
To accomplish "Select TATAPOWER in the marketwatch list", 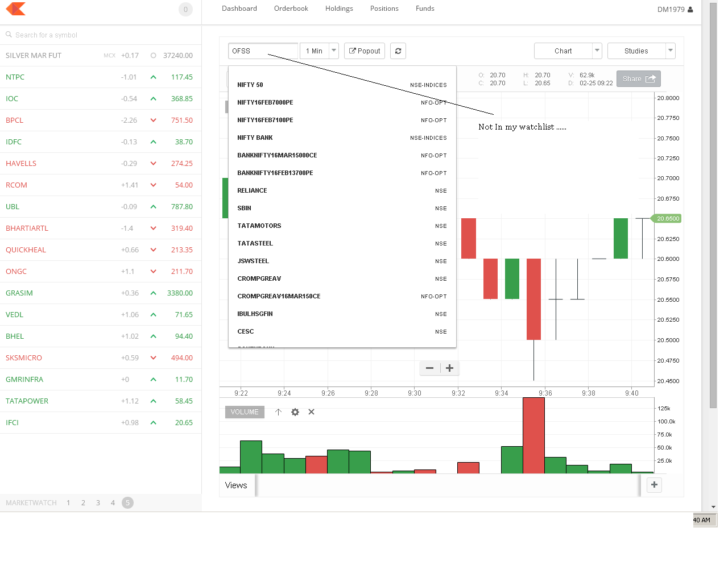I will (101, 401).
